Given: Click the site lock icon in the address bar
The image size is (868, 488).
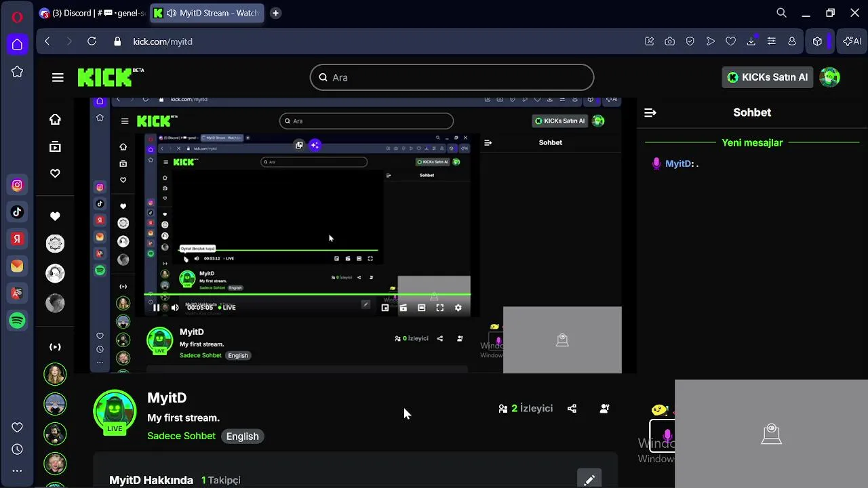Looking at the screenshot, I should pyautogui.click(x=117, y=41).
